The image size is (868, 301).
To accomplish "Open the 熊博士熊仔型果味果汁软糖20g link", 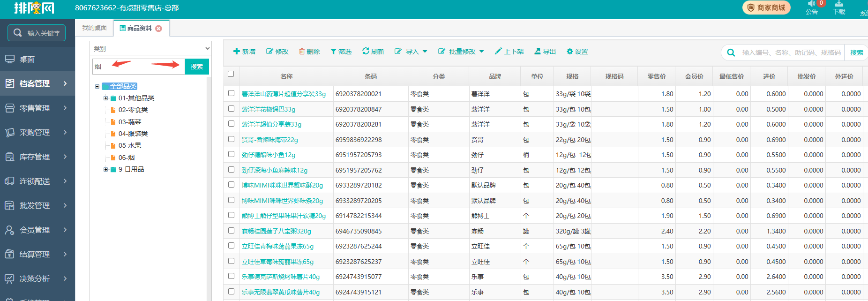I will (x=284, y=216).
